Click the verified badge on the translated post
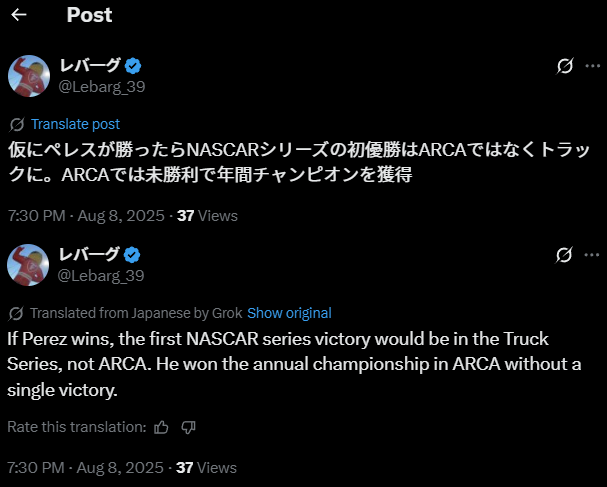 point(132,254)
